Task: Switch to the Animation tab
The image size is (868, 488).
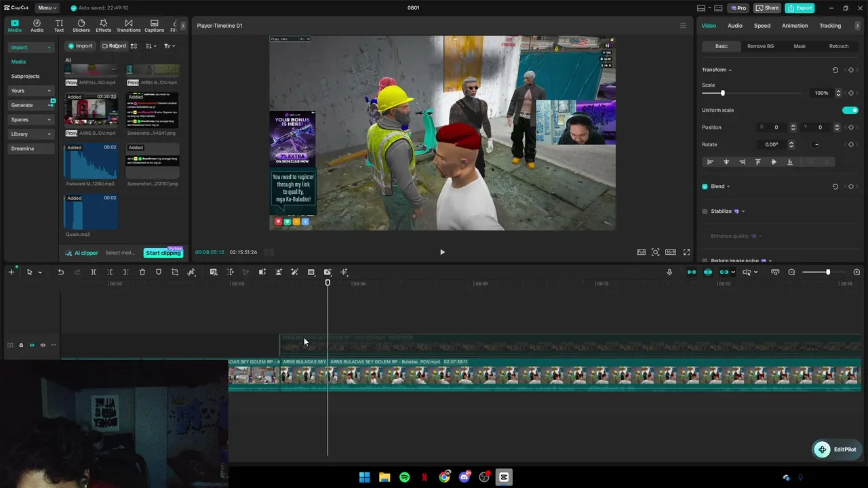Action: click(795, 26)
